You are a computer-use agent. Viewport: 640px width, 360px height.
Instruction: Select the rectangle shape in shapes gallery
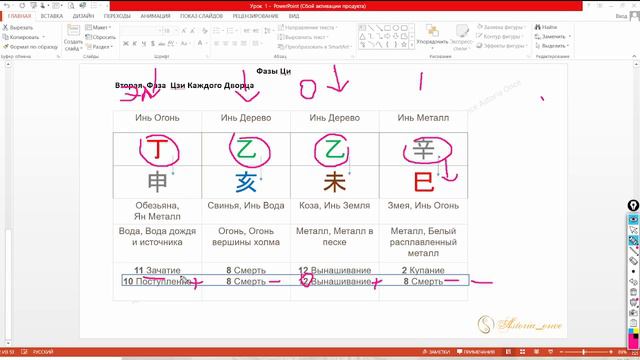[x=387, y=28]
